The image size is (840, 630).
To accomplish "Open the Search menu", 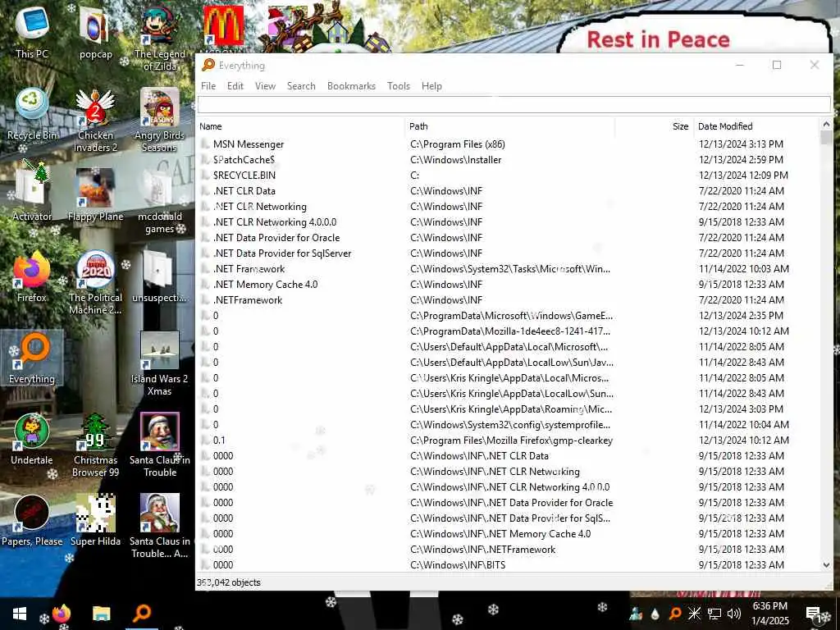I will point(301,85).
